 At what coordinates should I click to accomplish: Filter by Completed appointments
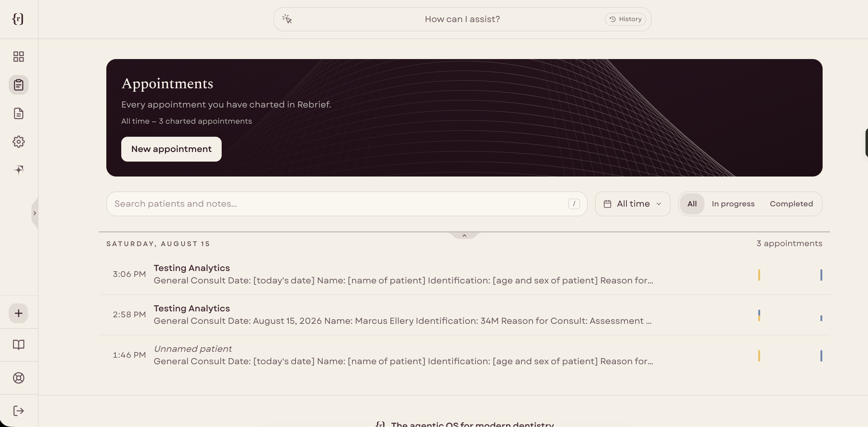coord(791,204)
